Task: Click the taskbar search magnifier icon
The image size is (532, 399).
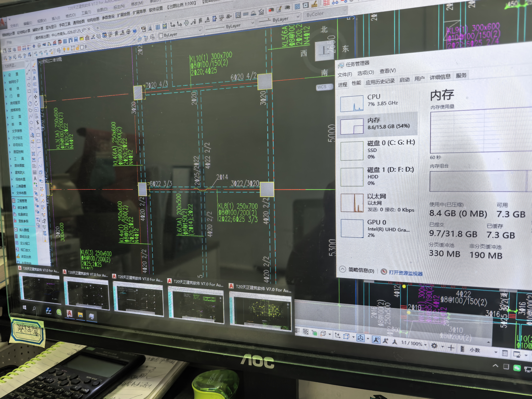Action: point(34,309)
